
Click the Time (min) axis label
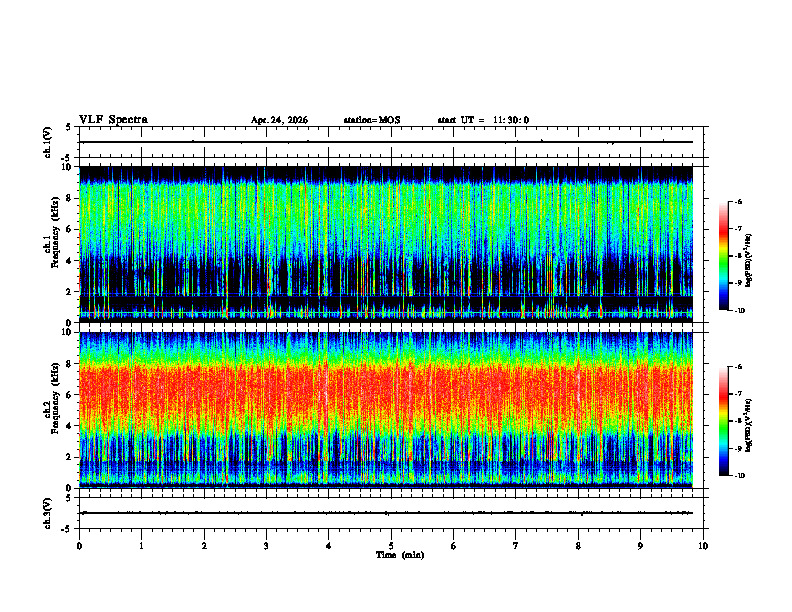[400, 555]
